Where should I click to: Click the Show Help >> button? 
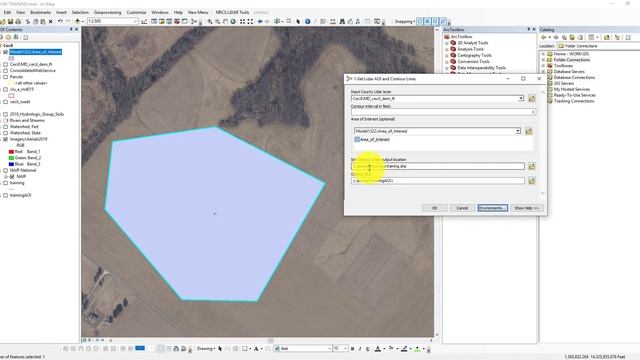527,208
